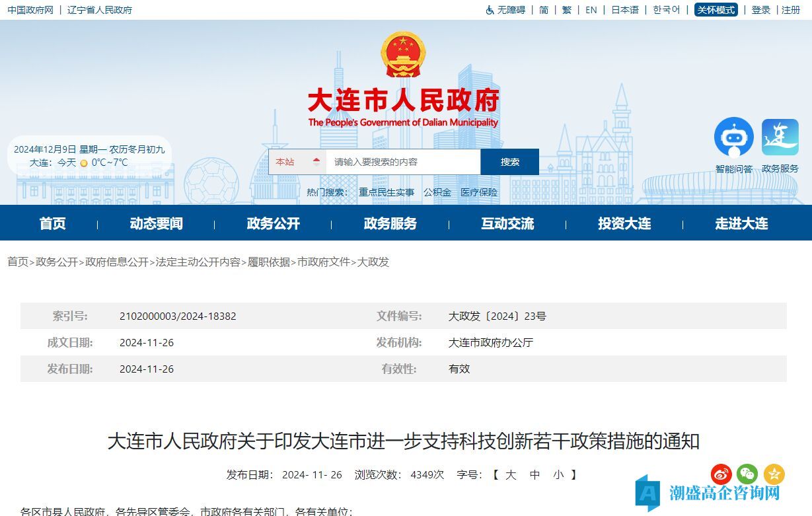
Task: Open the 政务服务 icon
Action: point(780,137)
